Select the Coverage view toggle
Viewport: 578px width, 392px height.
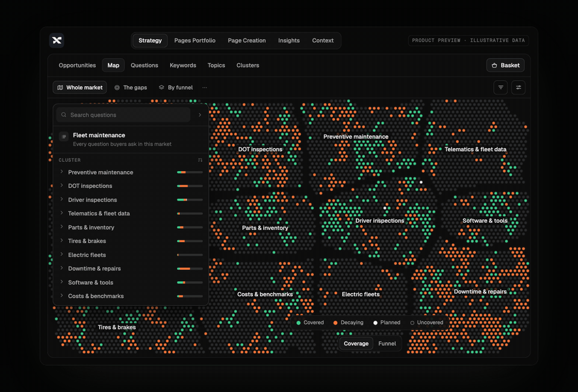(x=356, y=343)
